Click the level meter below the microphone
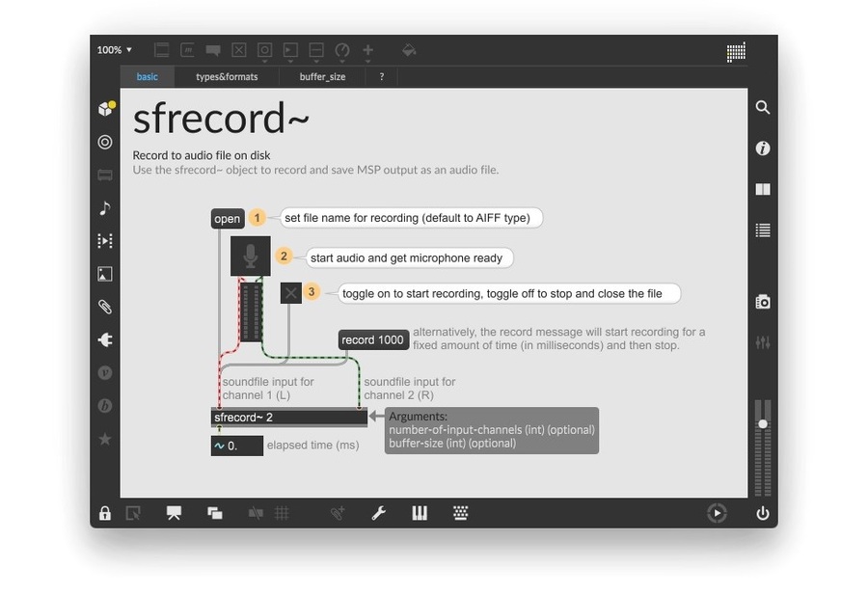The width and height of the screenshot is (868, 595). (251, 311)
